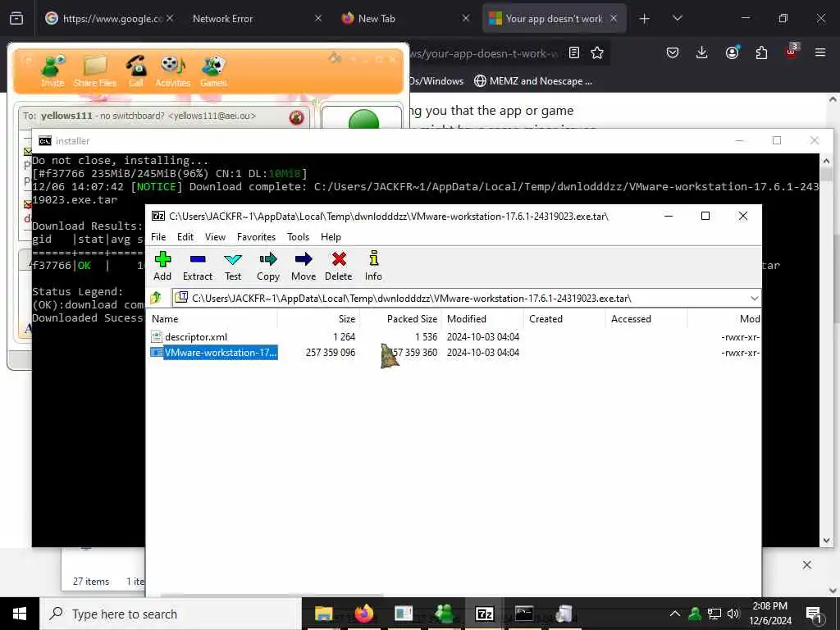Open the 7-Zip Favorites menu

256,237
